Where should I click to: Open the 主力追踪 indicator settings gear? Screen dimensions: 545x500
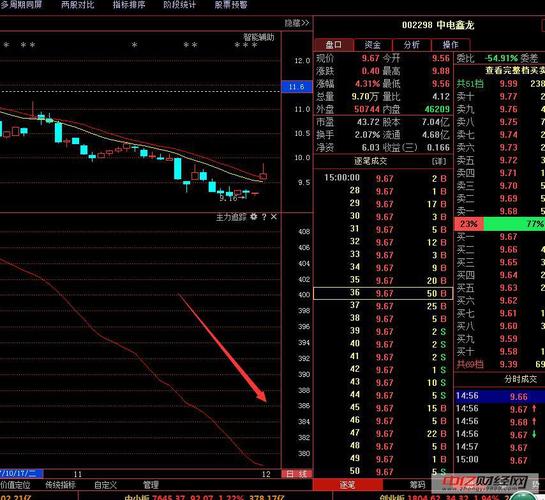(254, 217)
